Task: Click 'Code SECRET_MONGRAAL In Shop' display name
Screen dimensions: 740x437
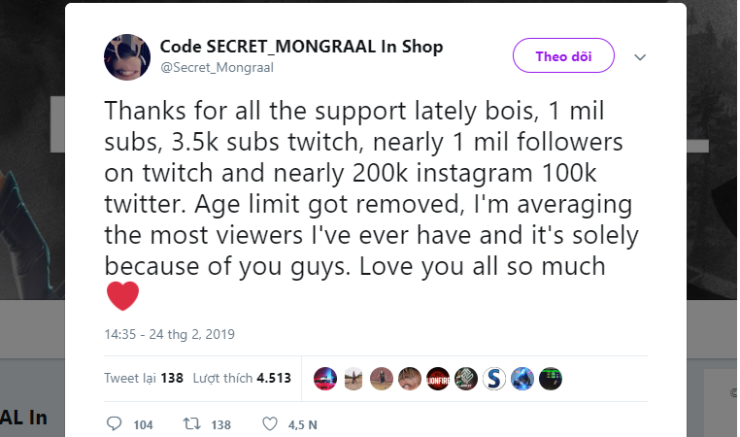Action: pyautogui.click(x=301, y=47)
